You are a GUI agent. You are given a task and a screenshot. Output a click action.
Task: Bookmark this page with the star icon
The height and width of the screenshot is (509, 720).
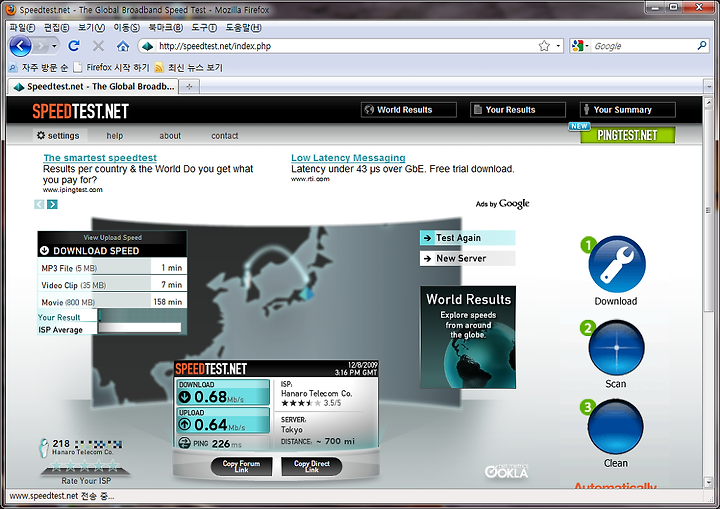(544, 46)
